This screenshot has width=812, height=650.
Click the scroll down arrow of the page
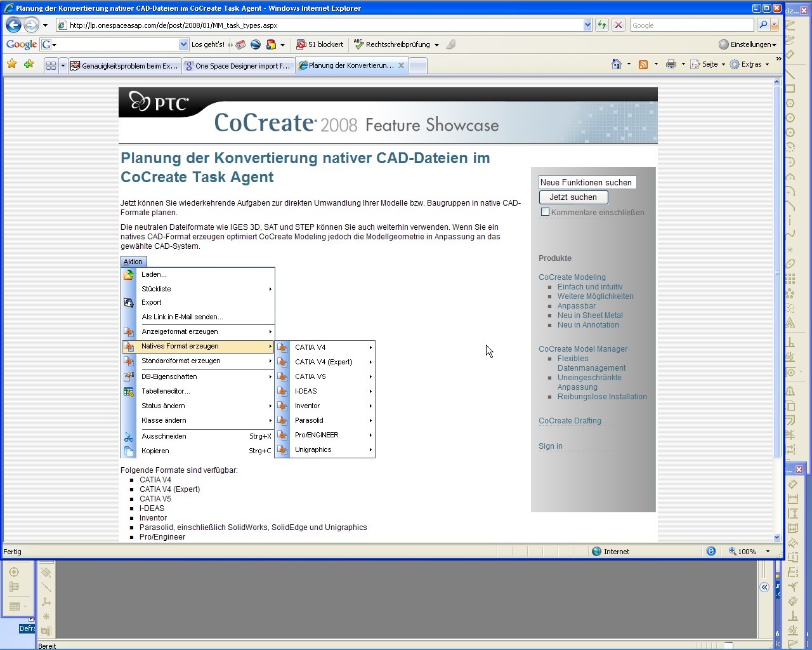[x=777, y=538]
